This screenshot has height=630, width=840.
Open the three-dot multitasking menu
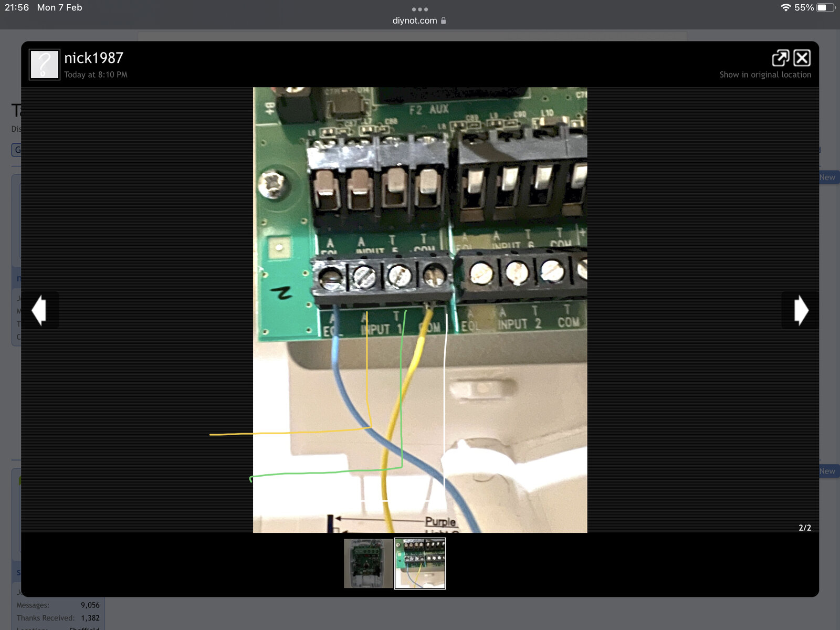coord(419,9)
